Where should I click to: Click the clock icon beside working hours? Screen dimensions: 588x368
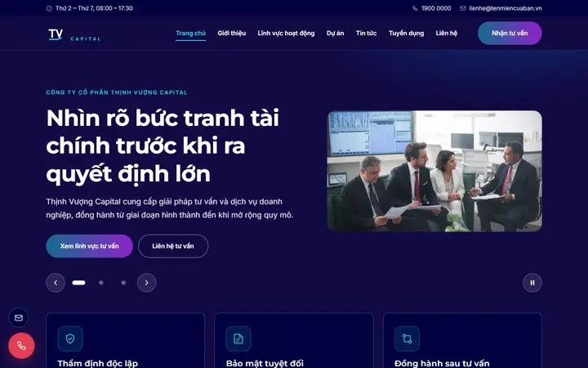click(49, 8)
